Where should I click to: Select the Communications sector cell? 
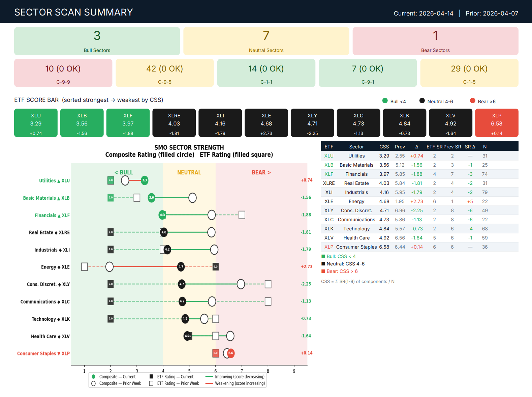point(356,220)
